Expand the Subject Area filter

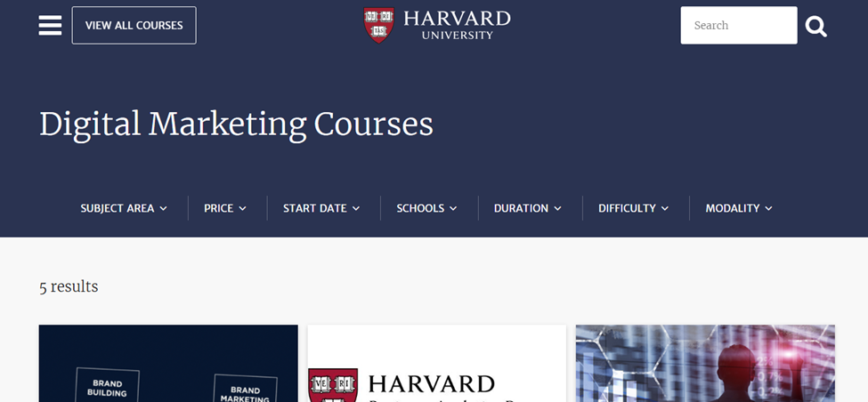point(124,208)
